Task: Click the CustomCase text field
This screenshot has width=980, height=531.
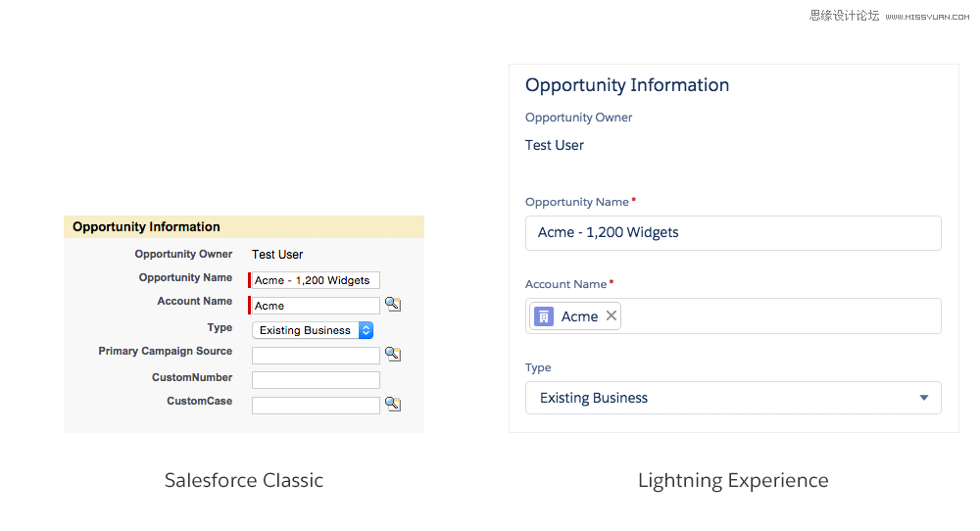Action: coord(316,406)
